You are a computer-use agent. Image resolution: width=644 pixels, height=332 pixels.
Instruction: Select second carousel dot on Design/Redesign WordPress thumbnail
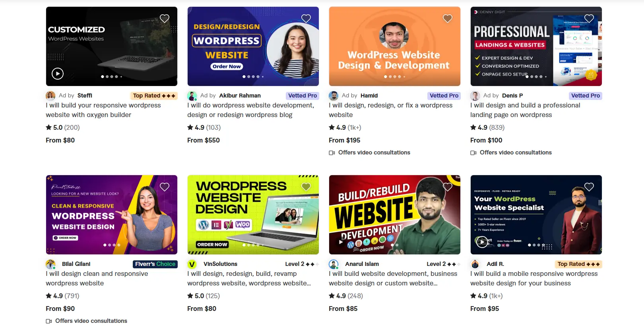pos(249,76)
